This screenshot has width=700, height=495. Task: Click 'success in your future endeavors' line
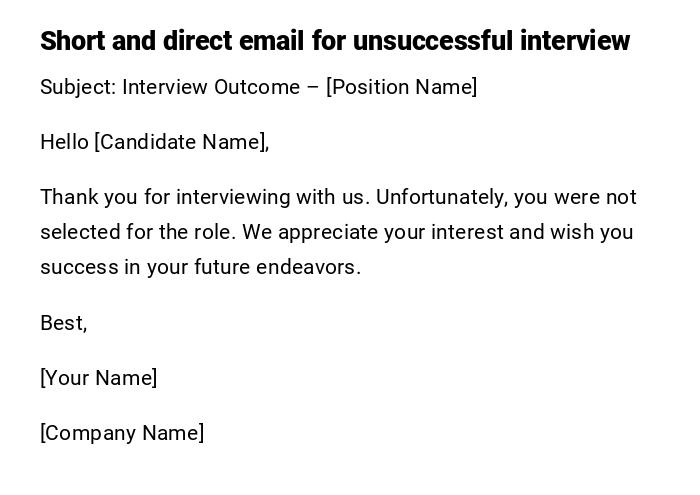[x=200, y=267]
